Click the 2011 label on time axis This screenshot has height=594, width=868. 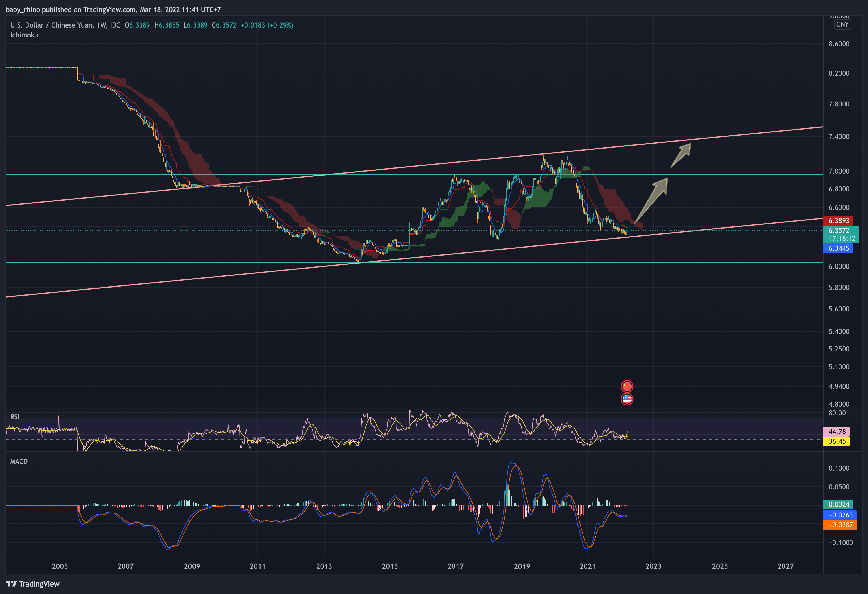[x=258, y=566]
